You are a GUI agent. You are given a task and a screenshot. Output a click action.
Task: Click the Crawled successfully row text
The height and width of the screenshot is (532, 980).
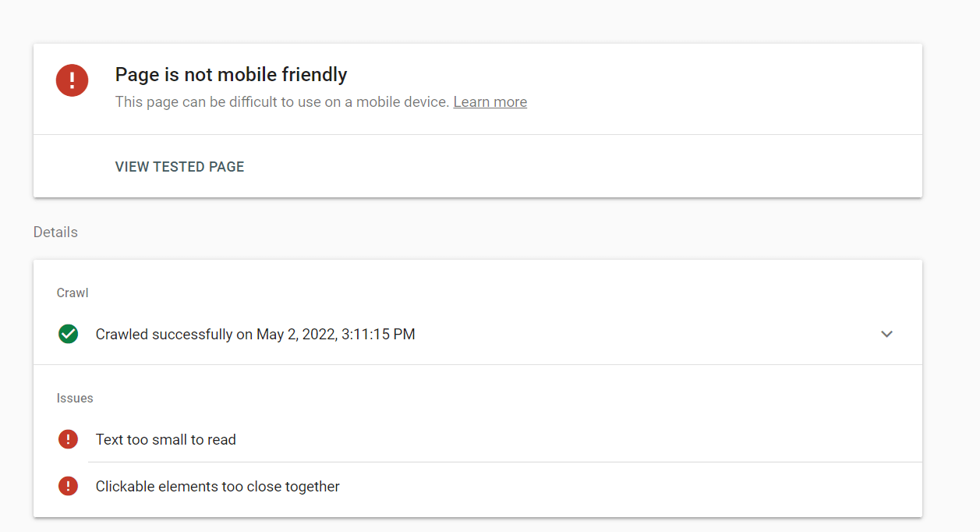click(255, 334)
